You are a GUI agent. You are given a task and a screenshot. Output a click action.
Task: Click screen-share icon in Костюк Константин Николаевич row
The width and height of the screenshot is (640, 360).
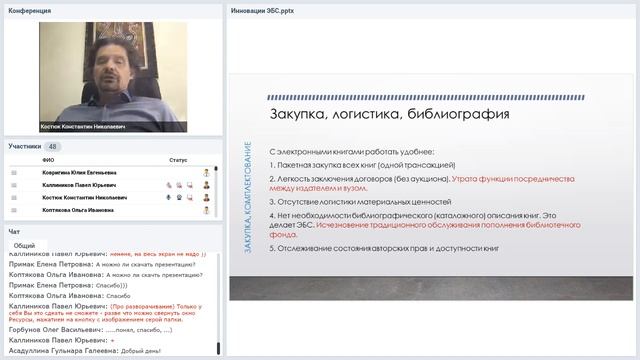190,198
